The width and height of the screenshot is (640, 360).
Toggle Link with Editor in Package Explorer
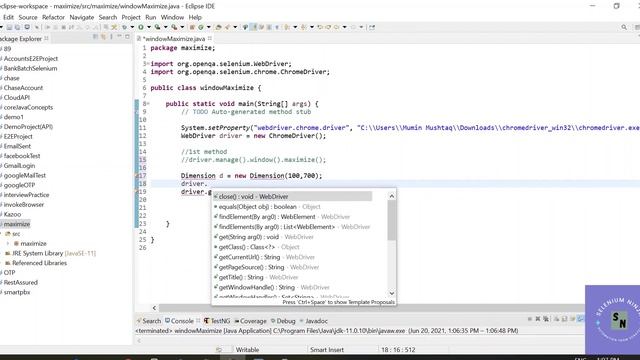point(103,37)
